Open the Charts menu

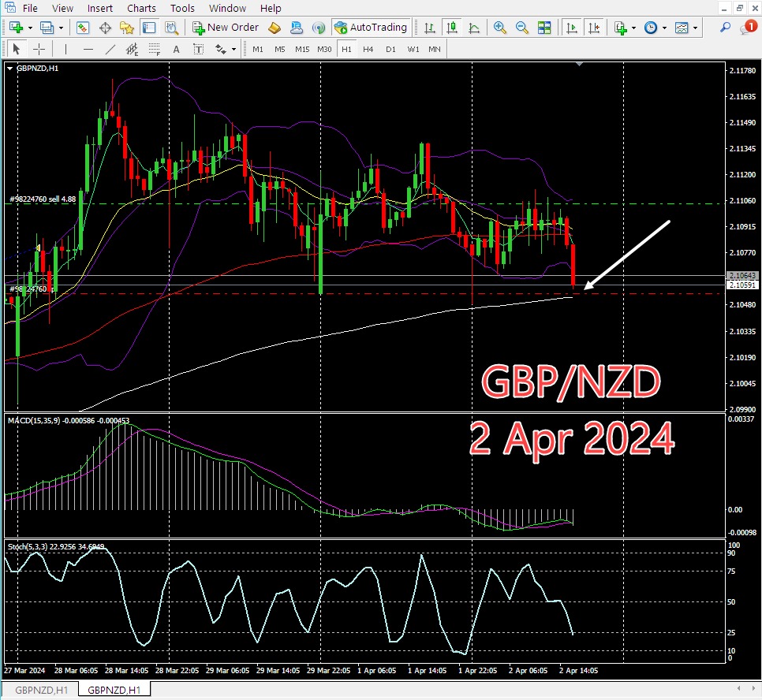tap(141, 8)
